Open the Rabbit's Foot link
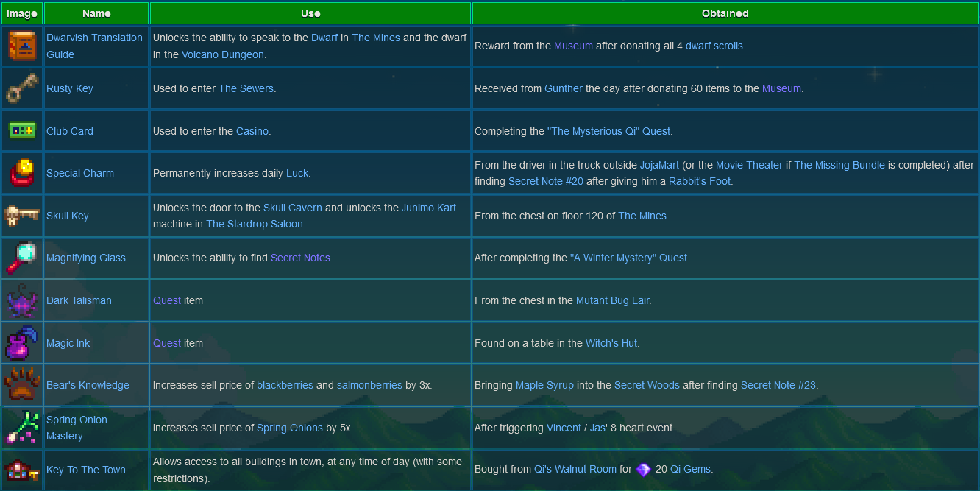The image size is (980, 491). coord(700,181)
